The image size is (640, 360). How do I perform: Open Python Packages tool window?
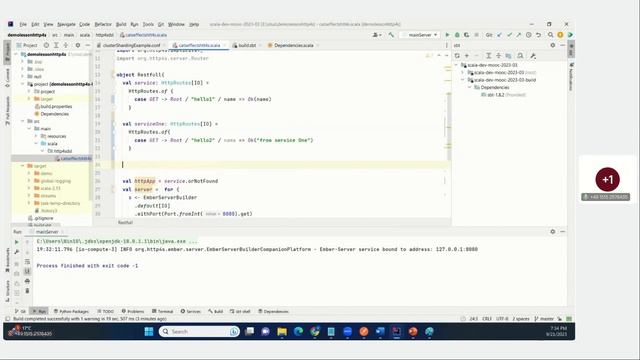[x=71, y=311]
